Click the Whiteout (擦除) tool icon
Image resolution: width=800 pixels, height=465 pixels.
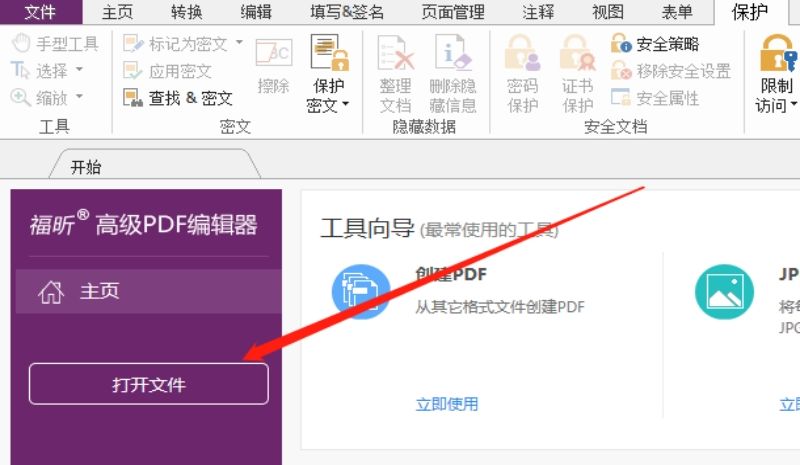click(274, 53)
